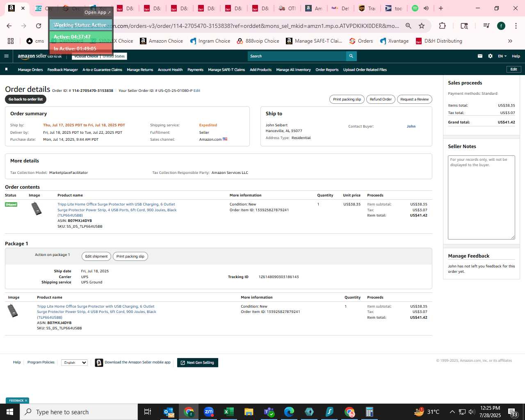Image resolution: width=525 pixels, height=420 pixels.
Task: Open the browser apps grid icon
Action: 11,41
